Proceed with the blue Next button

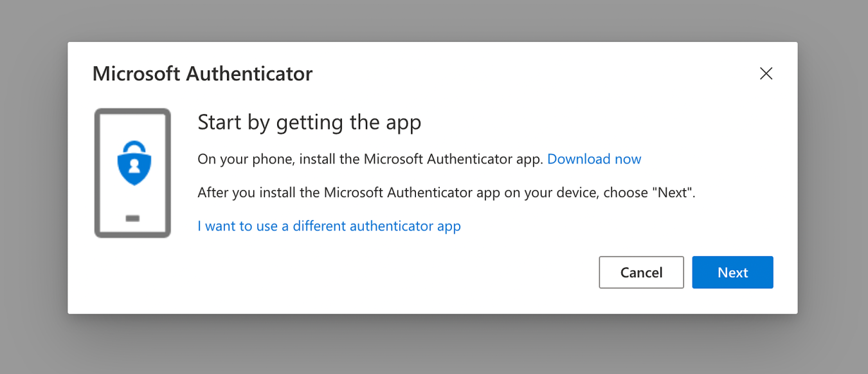(x=732, y=272)
